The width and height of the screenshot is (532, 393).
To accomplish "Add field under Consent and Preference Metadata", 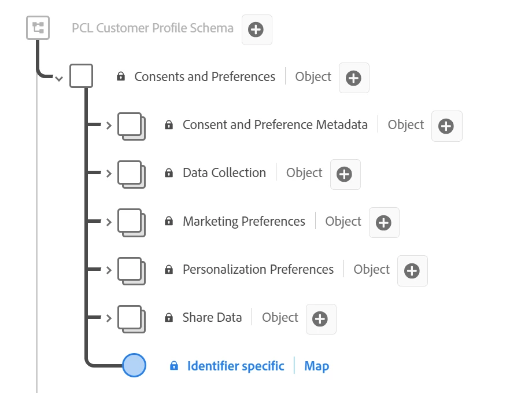I will tap(446, 126).
